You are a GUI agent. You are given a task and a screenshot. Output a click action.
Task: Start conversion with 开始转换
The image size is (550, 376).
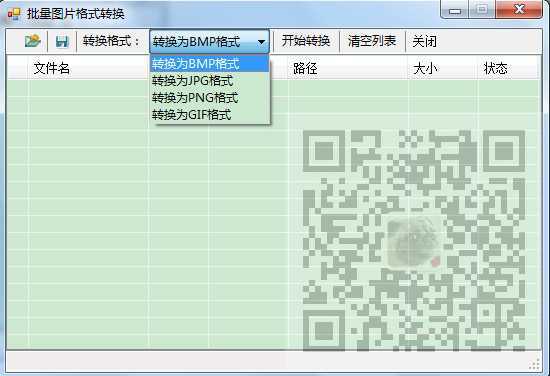(306, 41)
